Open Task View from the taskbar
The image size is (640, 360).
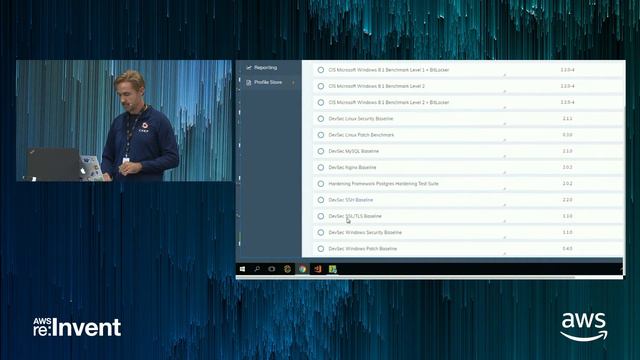pos(272,269)
